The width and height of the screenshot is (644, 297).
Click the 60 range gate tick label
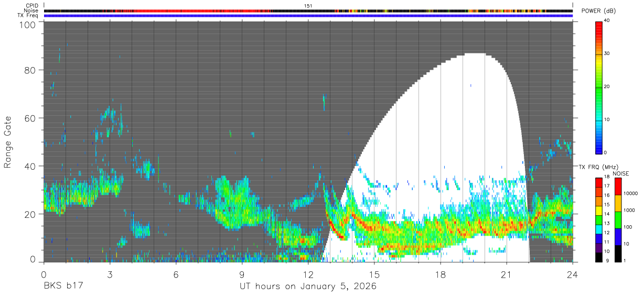(x=30, y=118)
